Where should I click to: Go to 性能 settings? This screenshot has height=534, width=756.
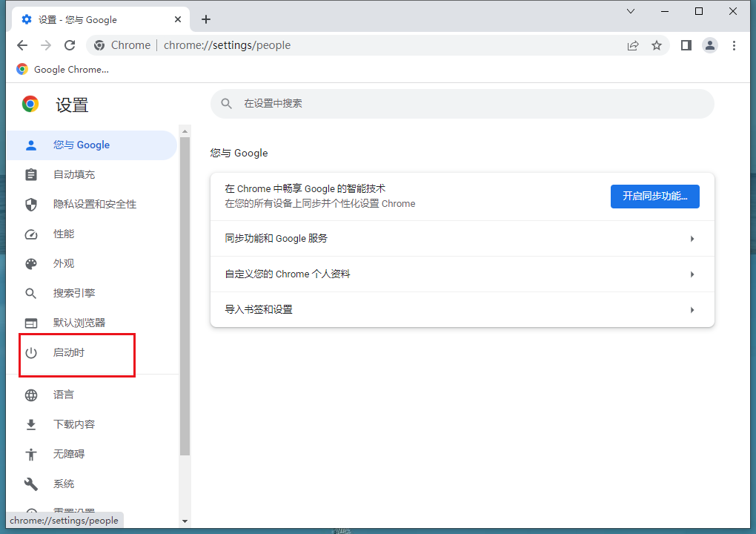(92, 234)
